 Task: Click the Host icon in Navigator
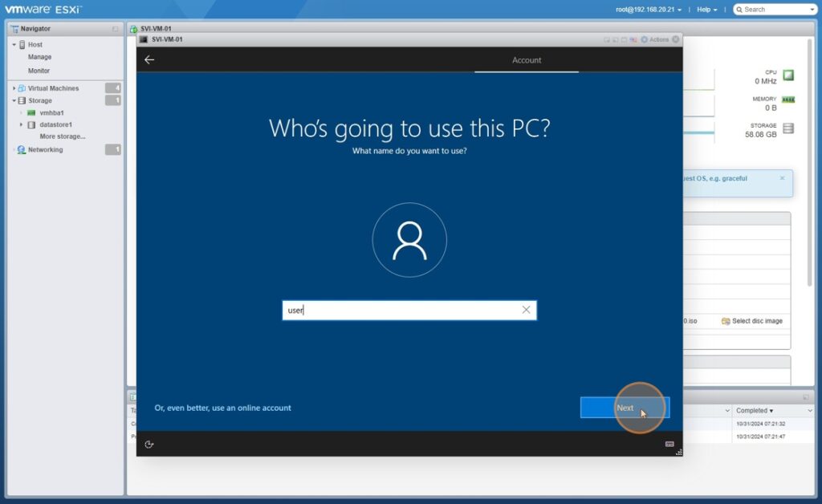22,44
